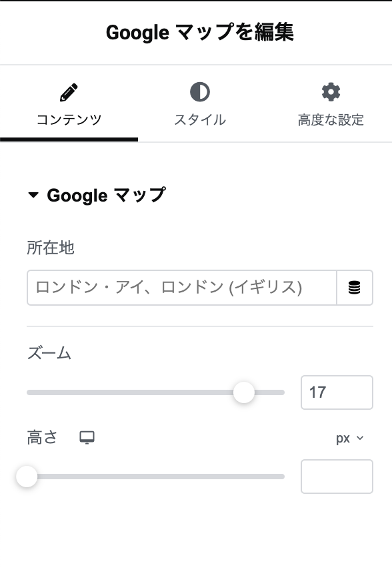Viewport: 392px width, 570px height.
Task: Click the empty 高さ value box
Action: point(337,477)
